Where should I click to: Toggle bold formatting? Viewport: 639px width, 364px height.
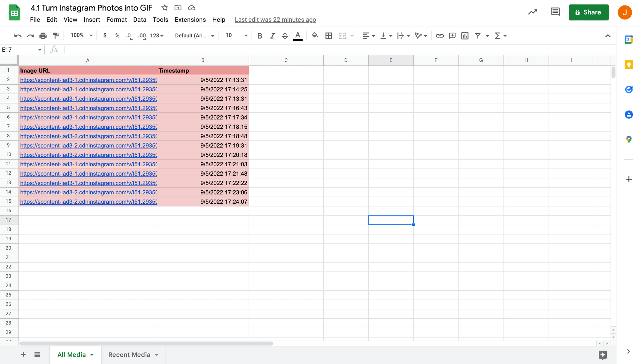[260, 36]
